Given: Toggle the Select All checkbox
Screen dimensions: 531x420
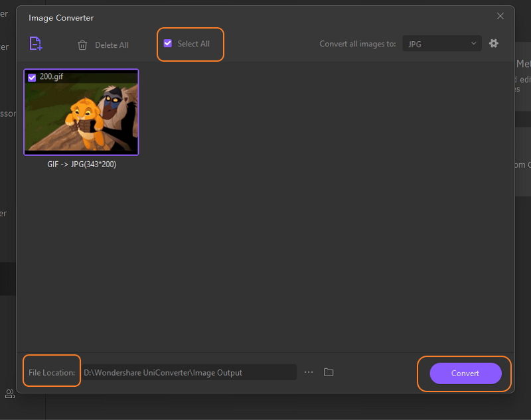Looking at the screenshot, I should tap(168, 43).
